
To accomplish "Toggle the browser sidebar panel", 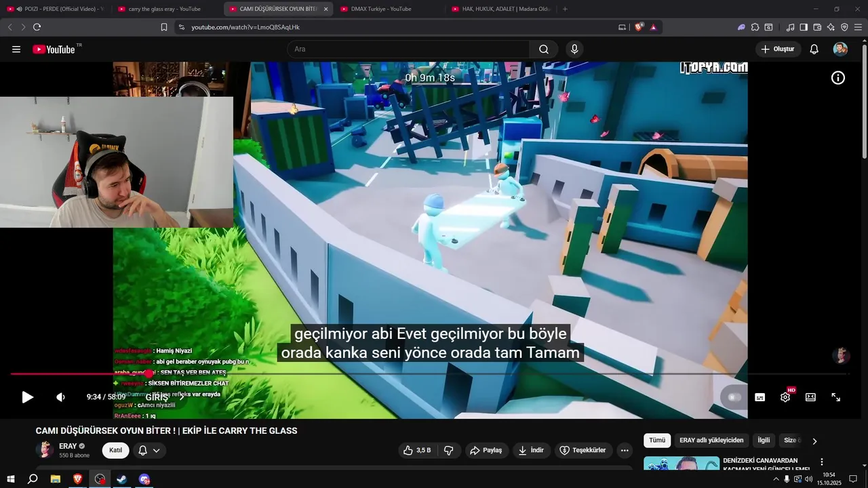I will (804, 27).
